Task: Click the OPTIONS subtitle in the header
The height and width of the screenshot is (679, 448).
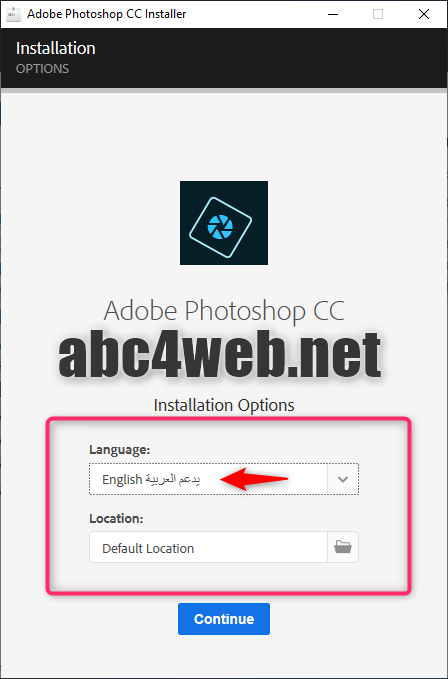Action: tap(42, 69)
